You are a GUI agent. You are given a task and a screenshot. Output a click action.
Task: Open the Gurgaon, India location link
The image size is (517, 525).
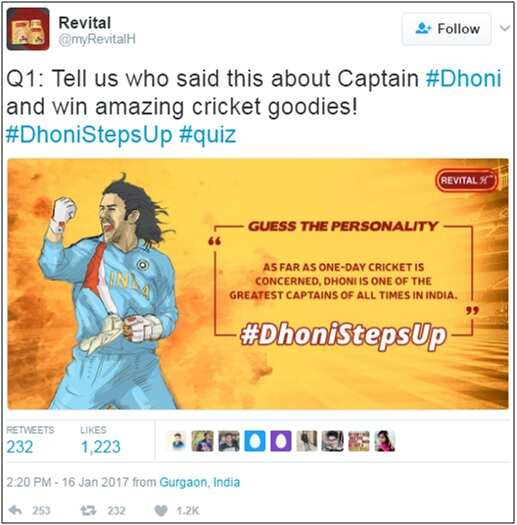pyautogui.click(x=200, y=482)
